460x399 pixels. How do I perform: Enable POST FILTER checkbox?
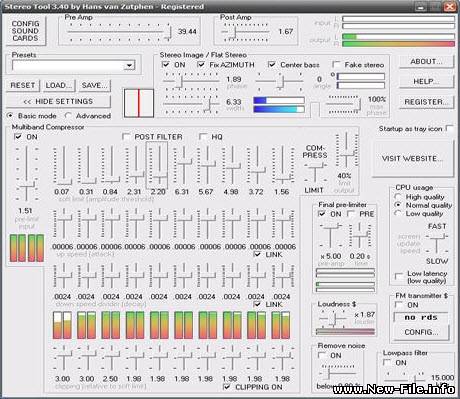coord(126,136)
